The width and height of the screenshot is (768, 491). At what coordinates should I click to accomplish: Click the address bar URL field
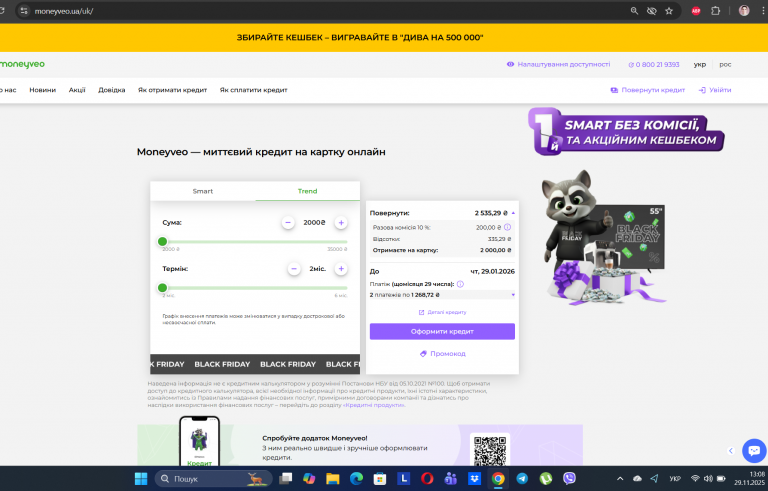(x=323, y=11)
